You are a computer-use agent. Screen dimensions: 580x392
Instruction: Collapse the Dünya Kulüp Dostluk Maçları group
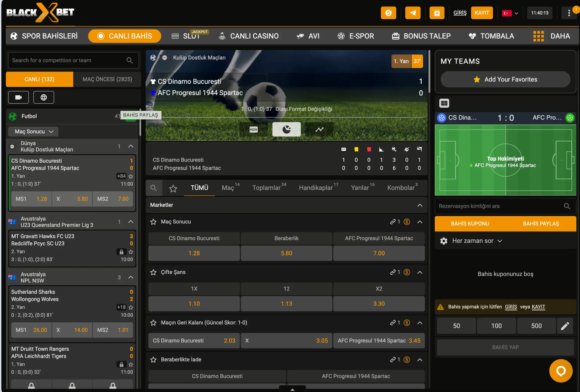pos(131,146)
